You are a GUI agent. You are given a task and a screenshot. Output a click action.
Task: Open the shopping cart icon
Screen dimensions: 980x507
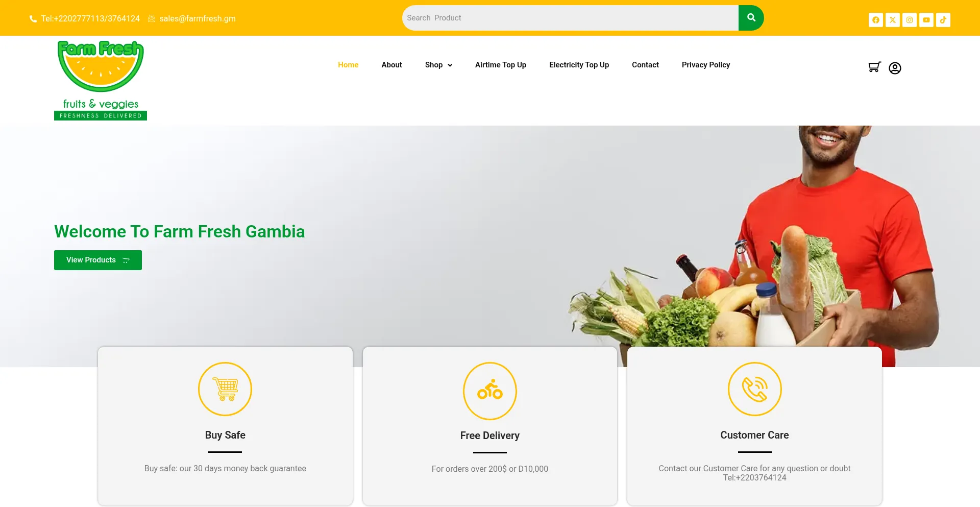pos(874,67)
